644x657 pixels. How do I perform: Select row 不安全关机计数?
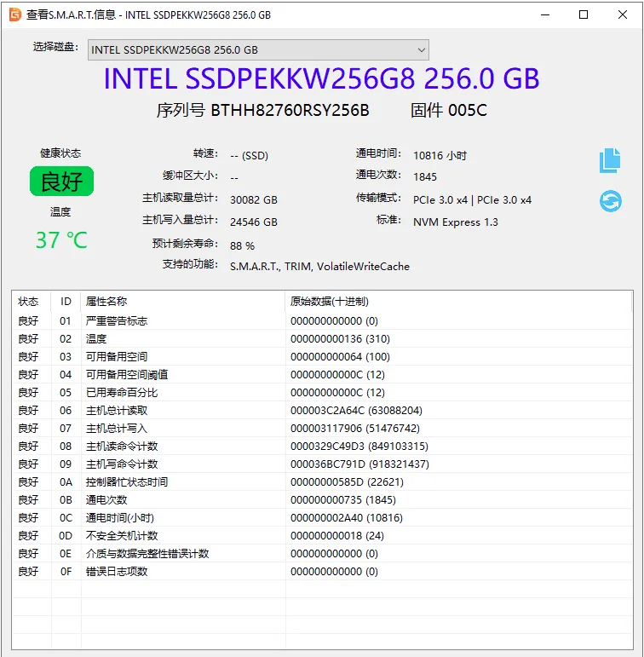[x=322, y=535]
